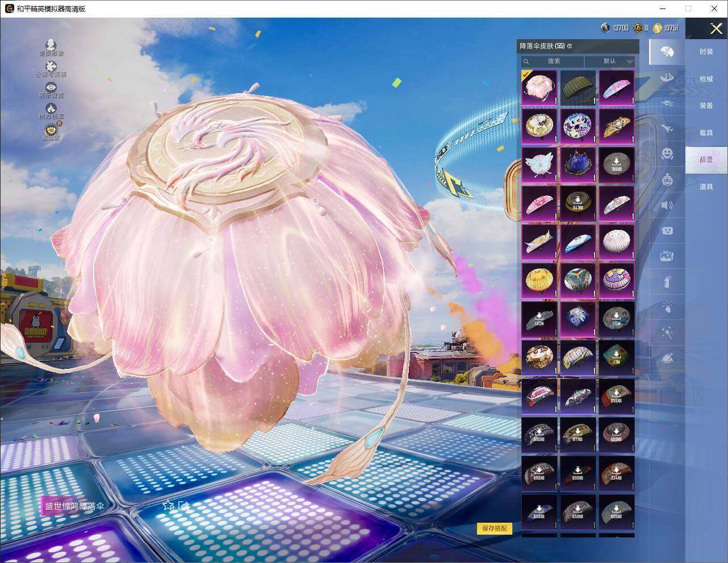The image size is (728, 563).
Task: Switch to the 道具 tab
Action: 706,187
